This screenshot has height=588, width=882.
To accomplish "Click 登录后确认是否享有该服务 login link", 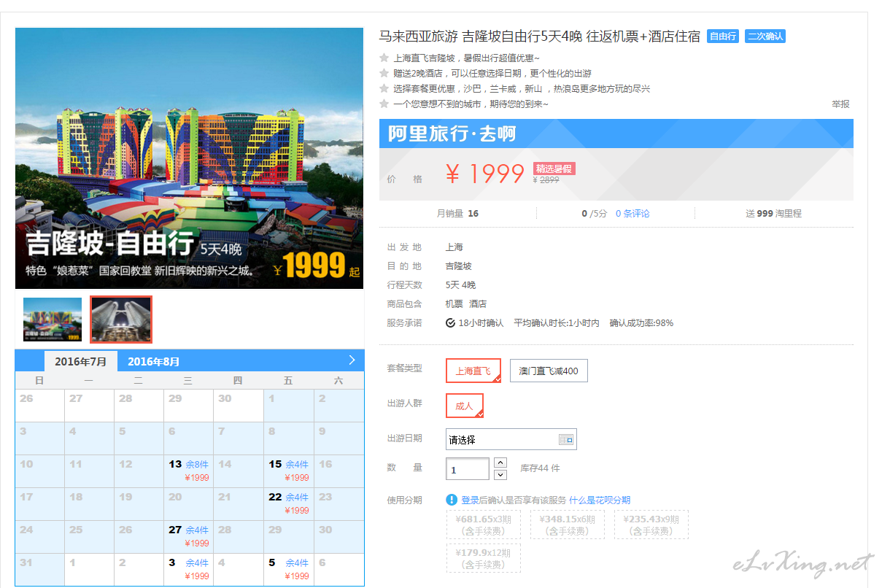I will pyautogui.click(x=514, y=500).
